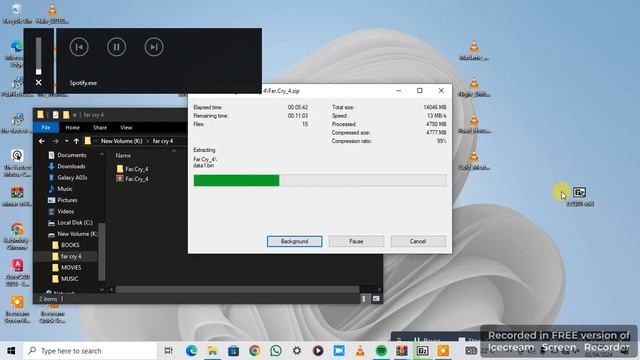
Task: Go forward in File Explorer
Action: [x=56, y=141]
